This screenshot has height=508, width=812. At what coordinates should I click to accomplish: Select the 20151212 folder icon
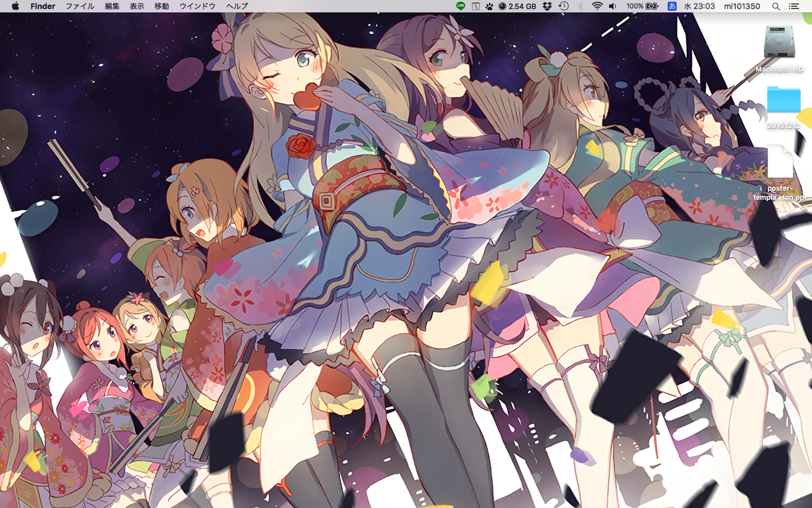pyautogui.click(x=783, y=100)
